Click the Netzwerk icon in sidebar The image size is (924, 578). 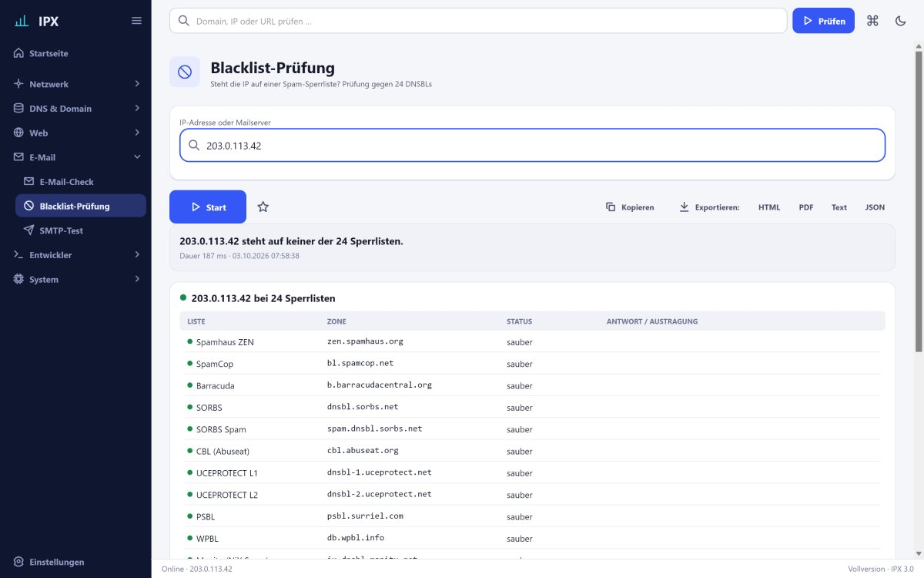tap(18, 84)
